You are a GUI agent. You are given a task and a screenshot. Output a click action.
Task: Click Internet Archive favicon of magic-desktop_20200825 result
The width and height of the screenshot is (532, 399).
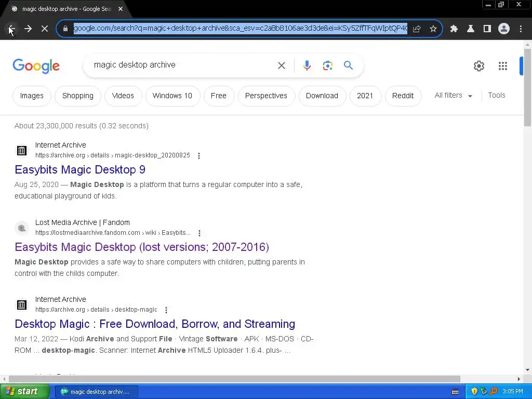22,150
